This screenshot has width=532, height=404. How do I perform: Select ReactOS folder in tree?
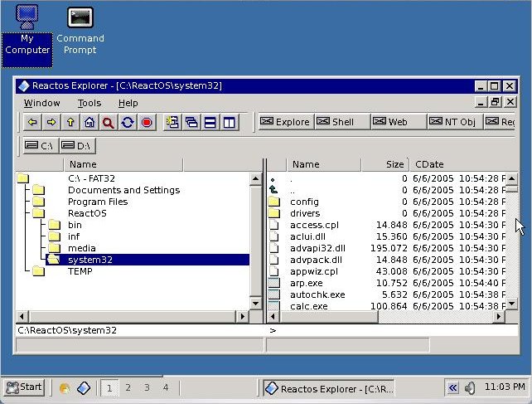tap(87, 213)
